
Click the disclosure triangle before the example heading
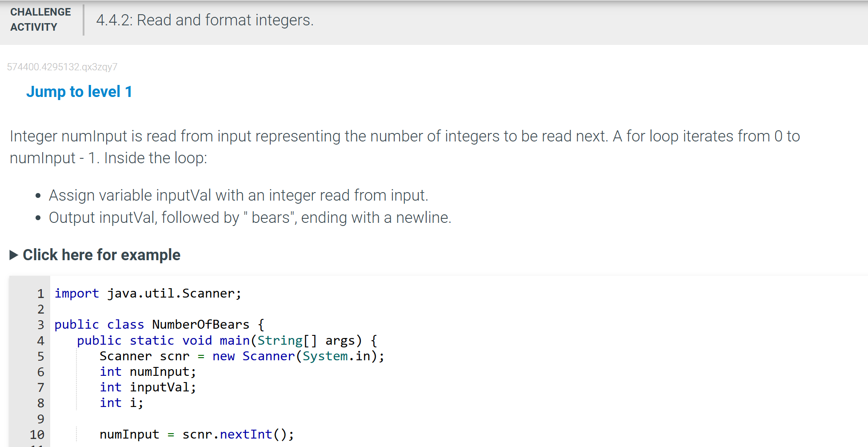tap(13, 254)
